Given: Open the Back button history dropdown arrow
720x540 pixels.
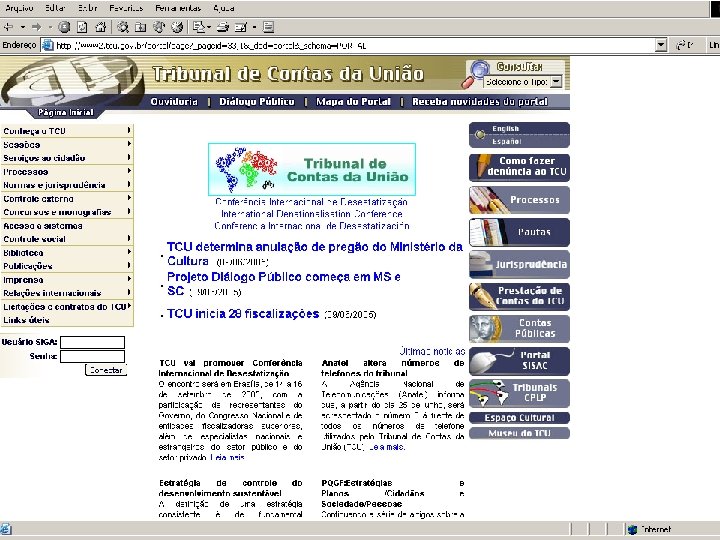Looking at the screenshot, I should [22, 27].
